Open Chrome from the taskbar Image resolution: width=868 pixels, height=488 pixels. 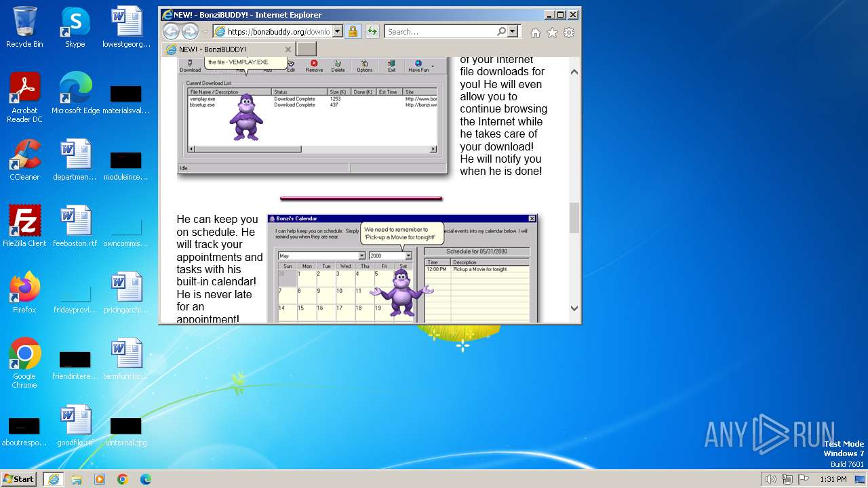(123, 479)
